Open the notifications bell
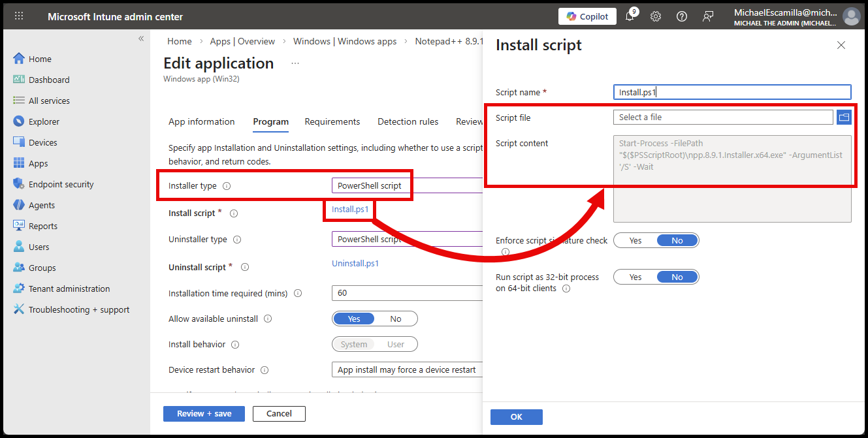This screenshot has width=868, height=438. point(629,16)
